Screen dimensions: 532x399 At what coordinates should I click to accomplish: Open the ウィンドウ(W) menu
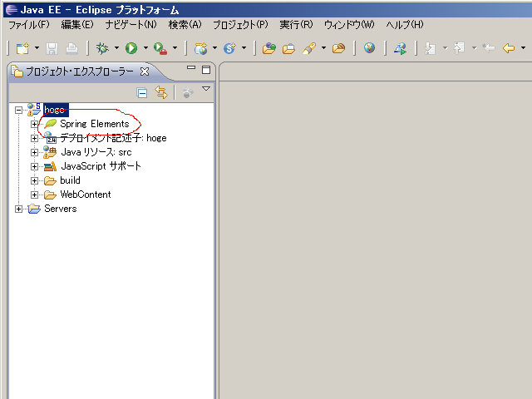[349, 24]
